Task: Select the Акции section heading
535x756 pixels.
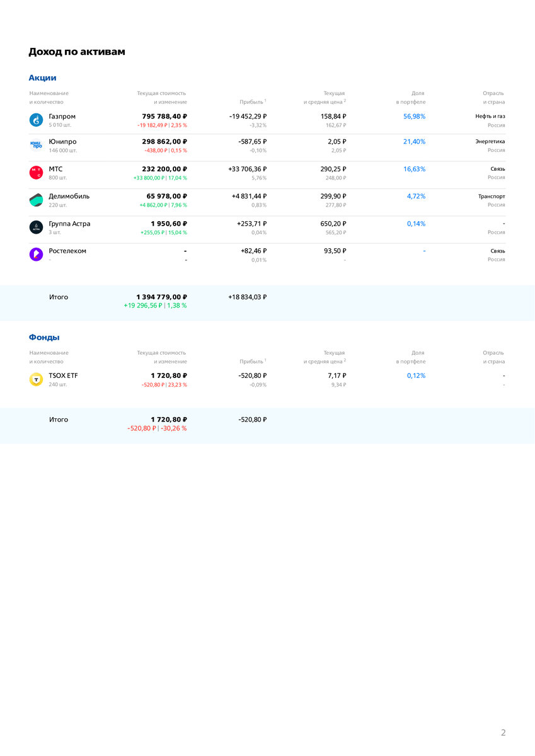Action: tap(42, 78)
